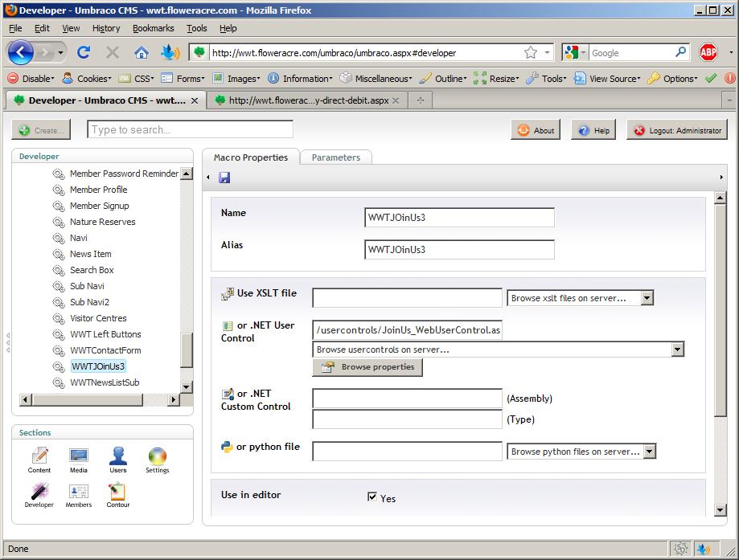Open the Contour section icon
Viewport: 739px width, 560px height.
click(x=118, y=495)
